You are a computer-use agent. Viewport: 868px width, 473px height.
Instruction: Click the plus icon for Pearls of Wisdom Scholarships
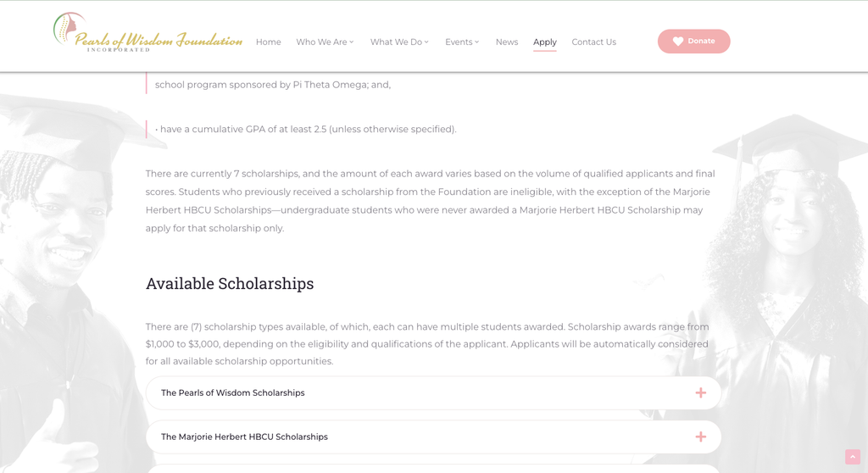pyautogui.click(x=701, y=392)
